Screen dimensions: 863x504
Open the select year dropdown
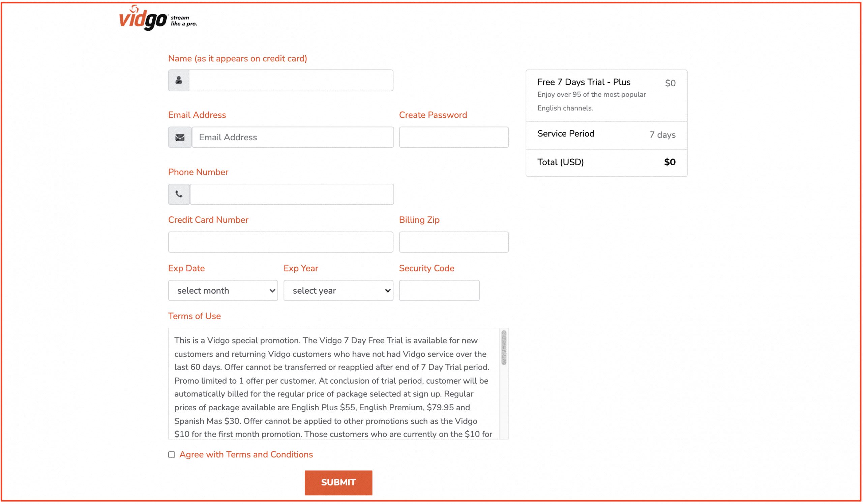tap(338, 291)
